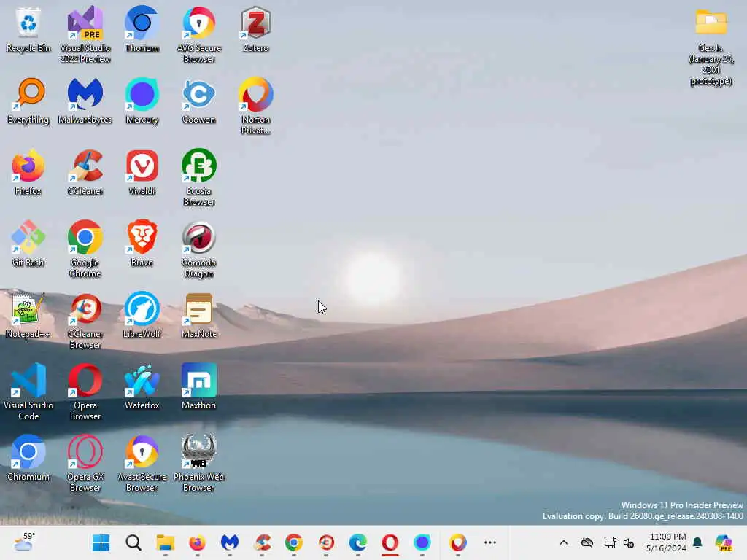
Task: Expand hidden system tray icons chevron
Action: pos(564,542)
